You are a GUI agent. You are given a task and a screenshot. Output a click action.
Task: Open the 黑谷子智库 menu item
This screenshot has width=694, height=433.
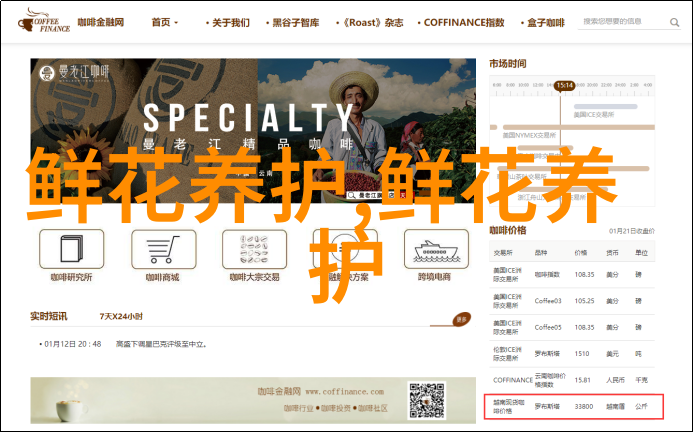point(293,23)
